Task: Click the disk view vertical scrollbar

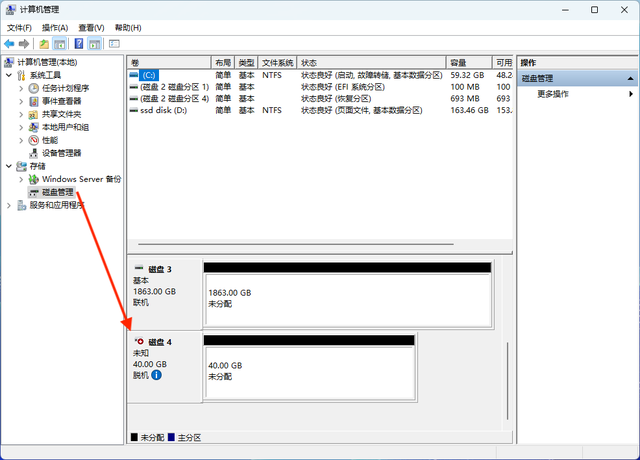Action: click(x=507, y=381)
